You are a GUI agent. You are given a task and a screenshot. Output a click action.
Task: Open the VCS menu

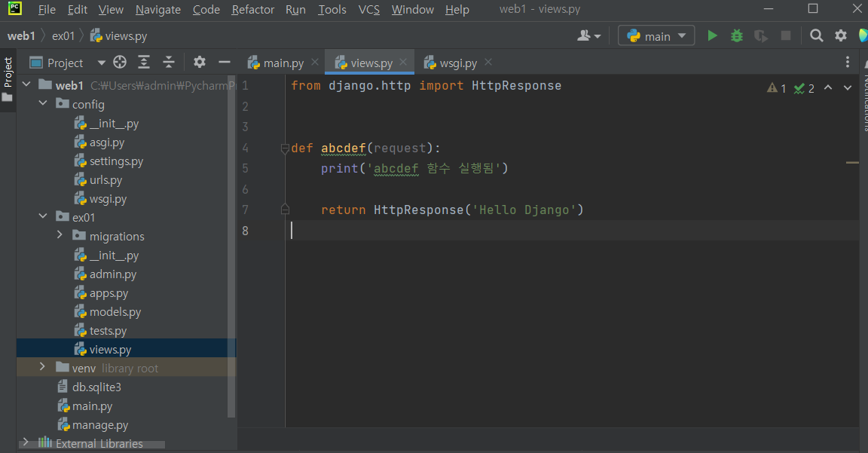(368, 9)
